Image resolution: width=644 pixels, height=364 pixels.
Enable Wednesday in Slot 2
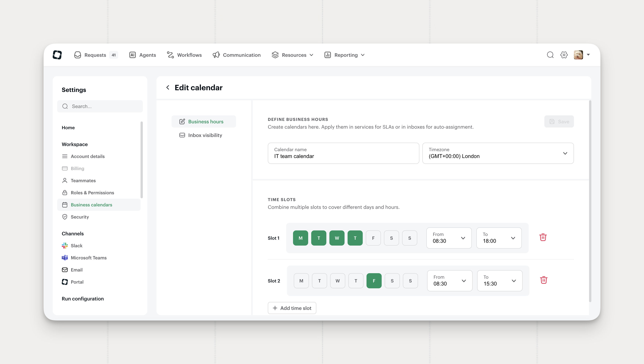[x=337, y=281]
